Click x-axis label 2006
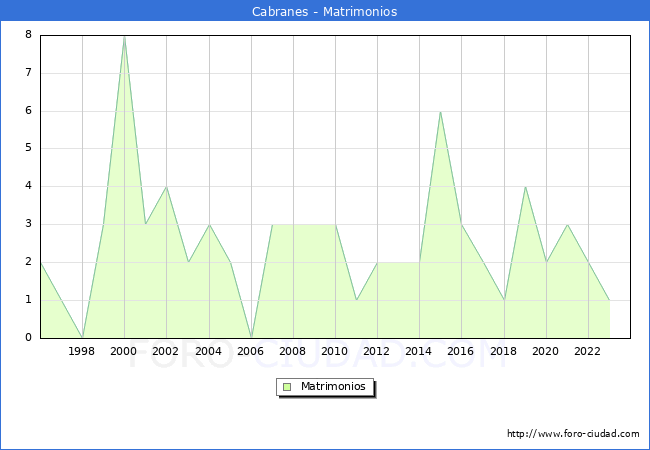The image size is (650, 450). 250,351
